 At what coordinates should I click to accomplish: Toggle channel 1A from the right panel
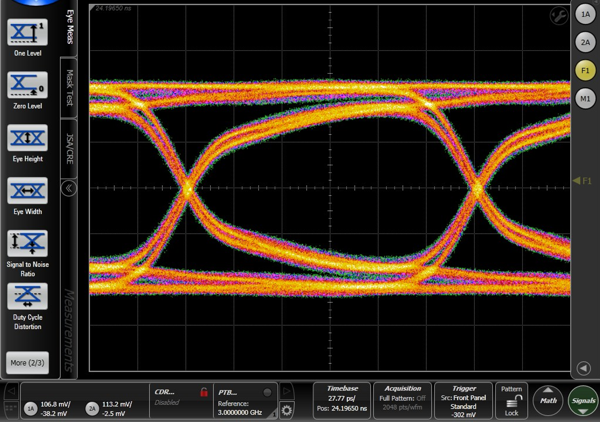click(x=585, y=15)
